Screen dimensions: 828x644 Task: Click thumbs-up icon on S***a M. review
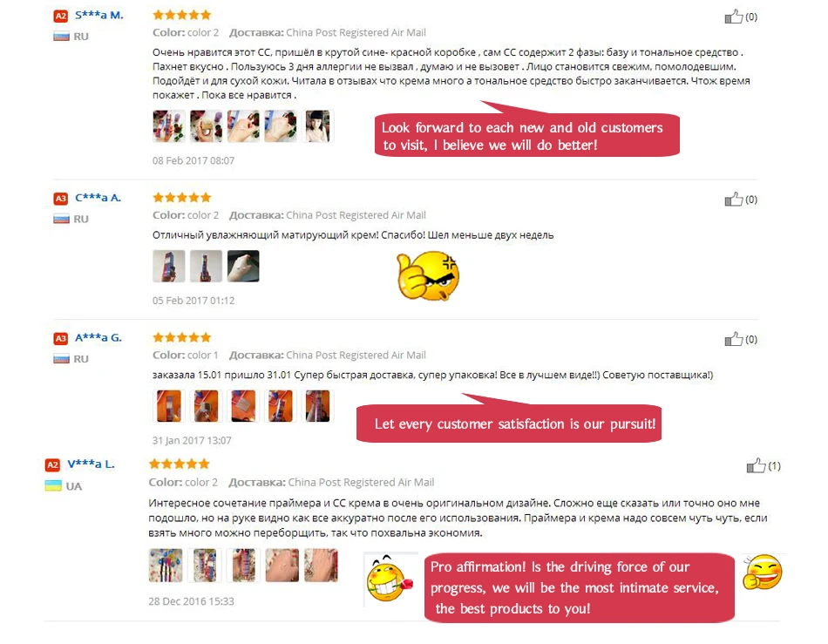[x=734, y=17]
